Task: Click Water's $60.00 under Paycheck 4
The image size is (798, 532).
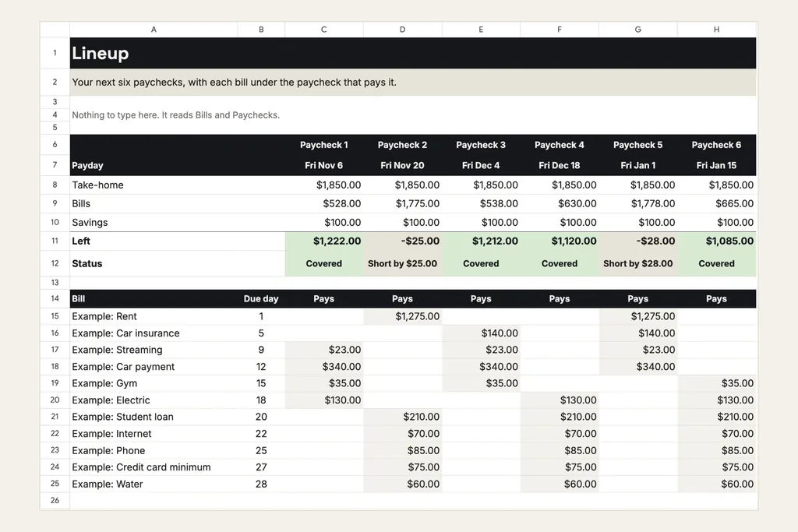Action: [560, 484]
